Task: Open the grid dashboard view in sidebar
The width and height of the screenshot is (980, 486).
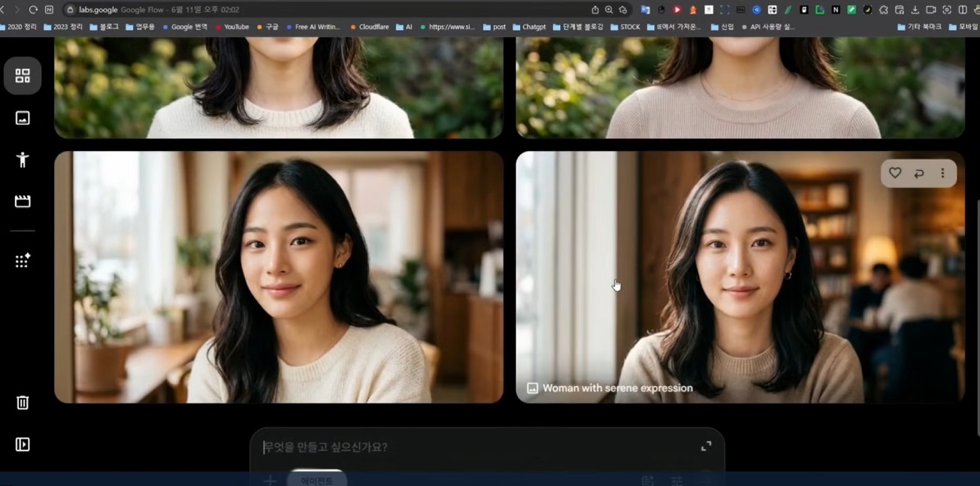Action: click(x=23, y=76)
